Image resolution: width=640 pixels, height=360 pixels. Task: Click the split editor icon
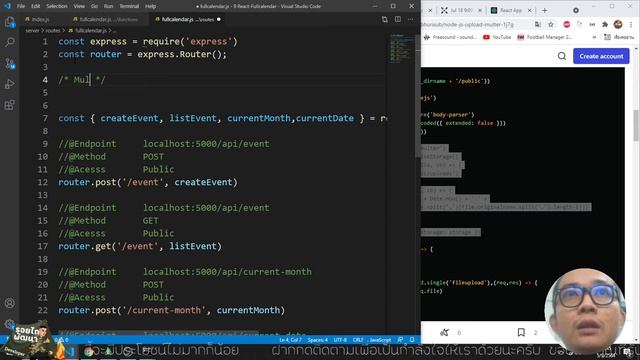click(x=398, y=19)
